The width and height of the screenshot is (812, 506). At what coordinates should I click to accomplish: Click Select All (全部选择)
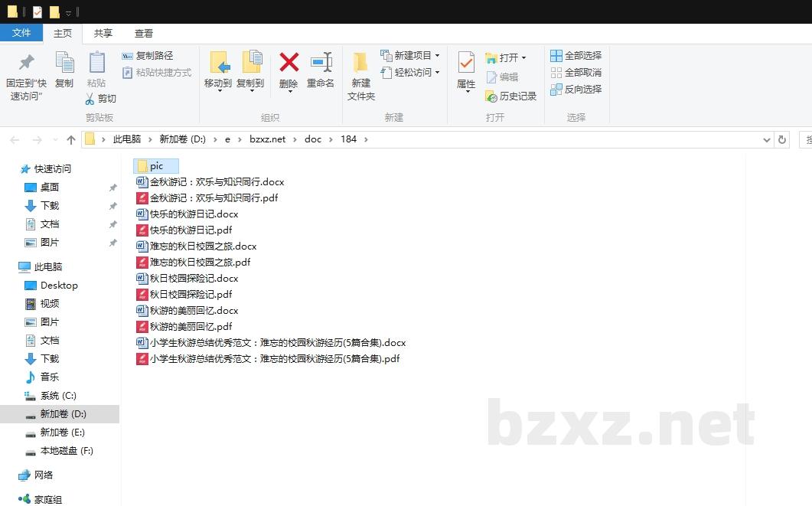tap(576, 56)
